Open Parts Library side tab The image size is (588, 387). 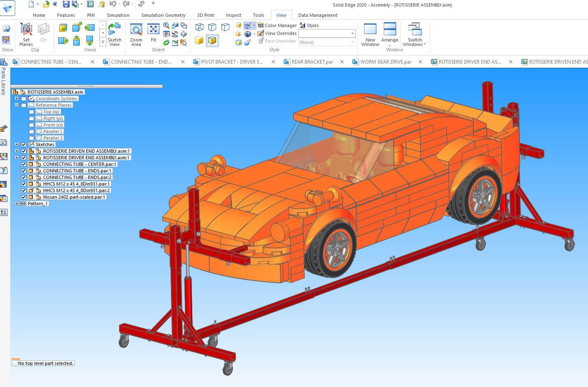pos(3,78)
